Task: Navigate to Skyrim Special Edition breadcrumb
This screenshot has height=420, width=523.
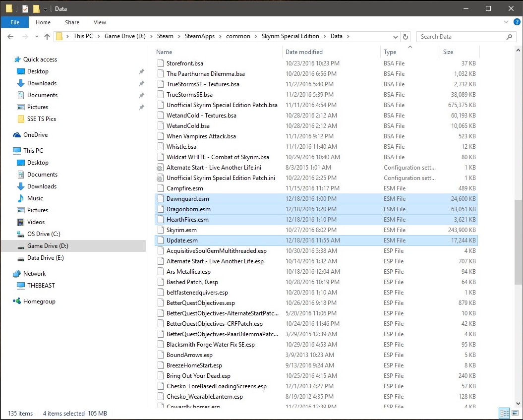Action: (x=290, y=36)
